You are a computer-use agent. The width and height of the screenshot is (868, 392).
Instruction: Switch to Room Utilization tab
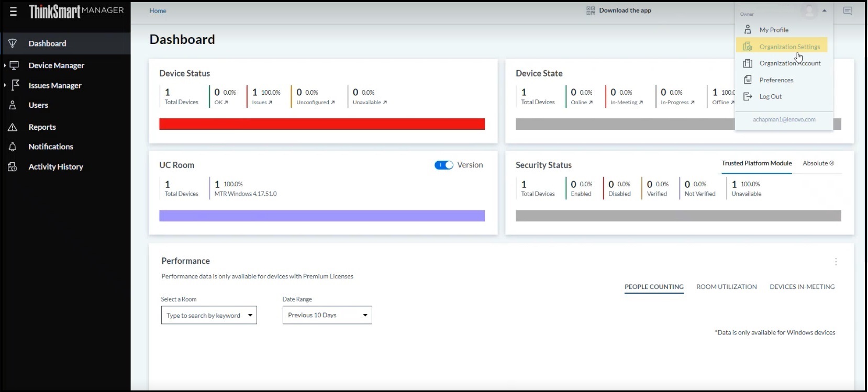pos(726,287)
